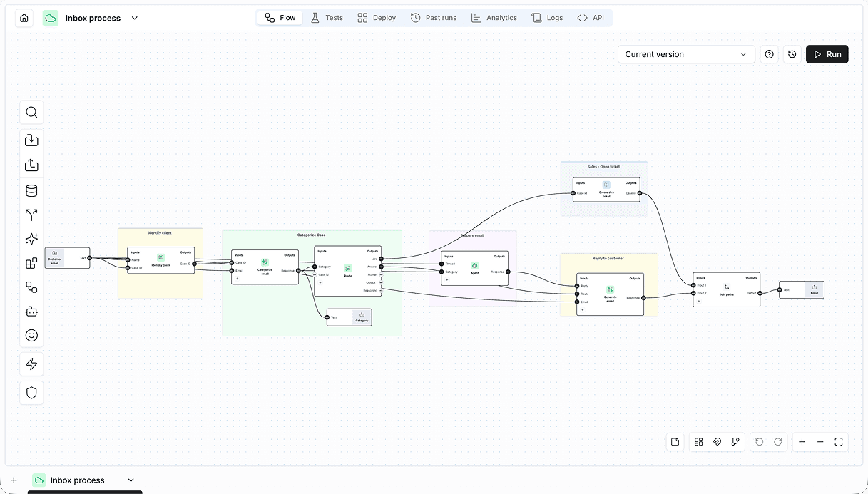Click the fit-to-screen expand icon
Image resolution: width=868 pixels, height=494 pixels.
tap(839, 442)
